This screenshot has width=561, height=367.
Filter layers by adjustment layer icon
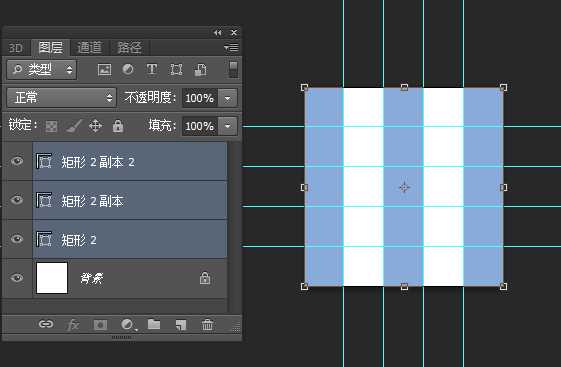(128, 69)
